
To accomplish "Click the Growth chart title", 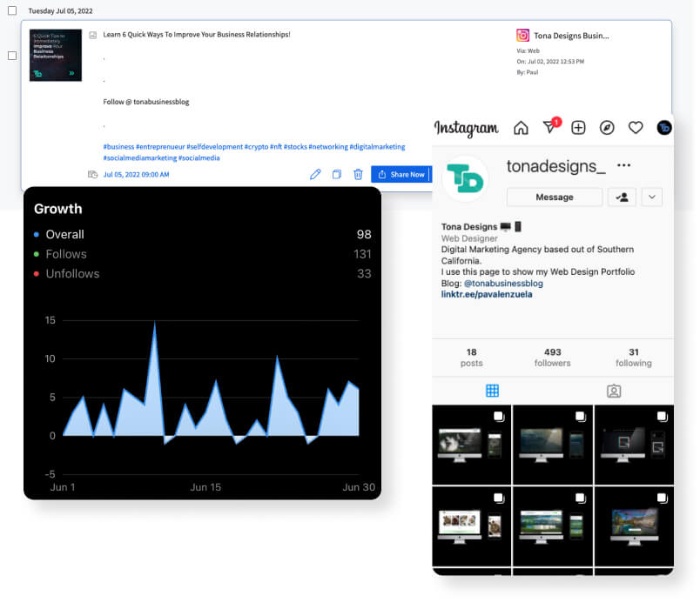I will point(58,209).
